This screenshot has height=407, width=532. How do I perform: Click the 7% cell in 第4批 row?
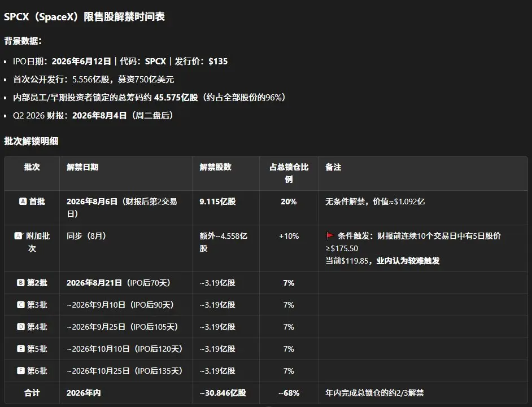(289, 327)
